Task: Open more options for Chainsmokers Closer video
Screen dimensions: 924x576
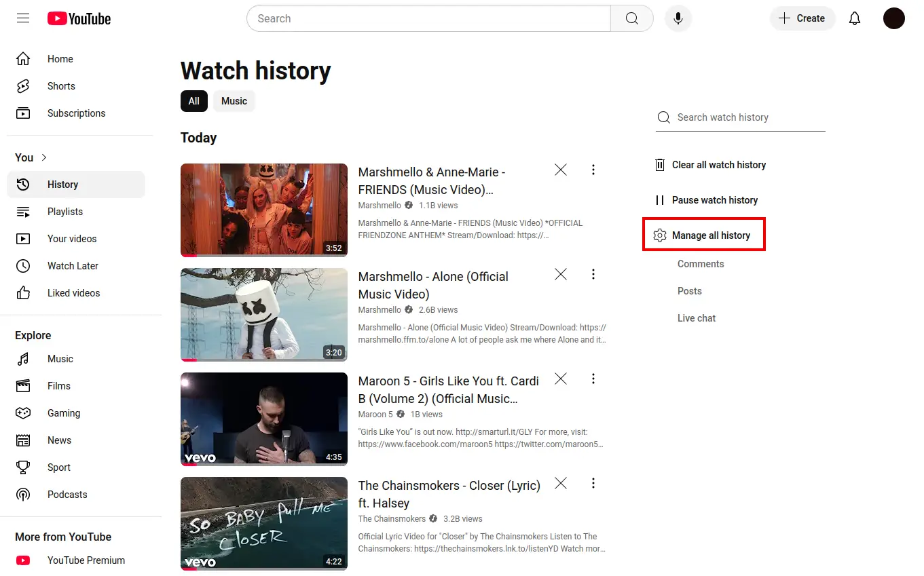Action: click(x=593, y=483)
